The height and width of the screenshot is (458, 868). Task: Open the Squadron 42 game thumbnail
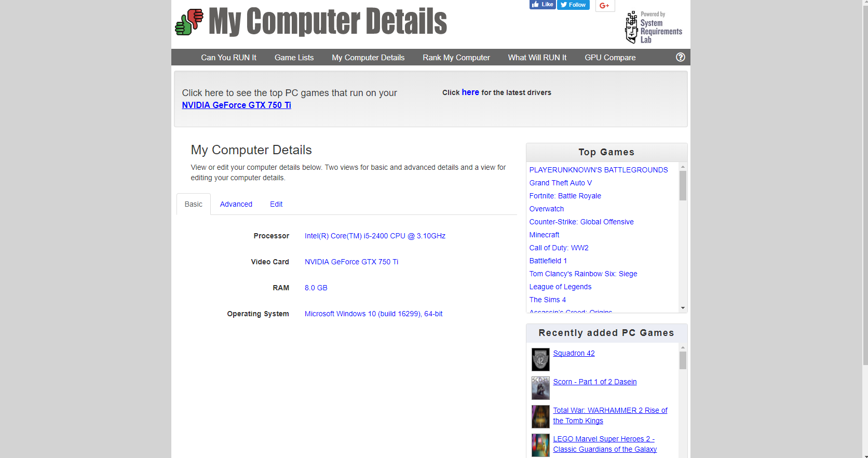[540, 359]
